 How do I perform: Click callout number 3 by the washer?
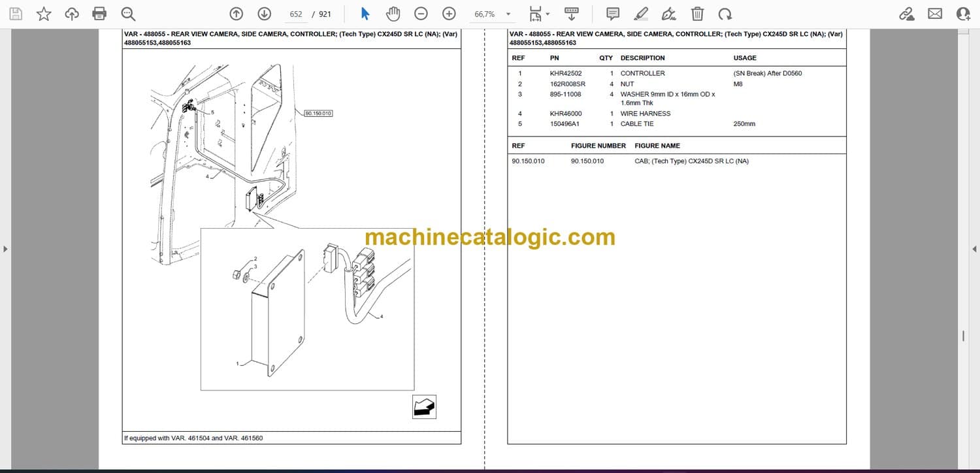255,267
